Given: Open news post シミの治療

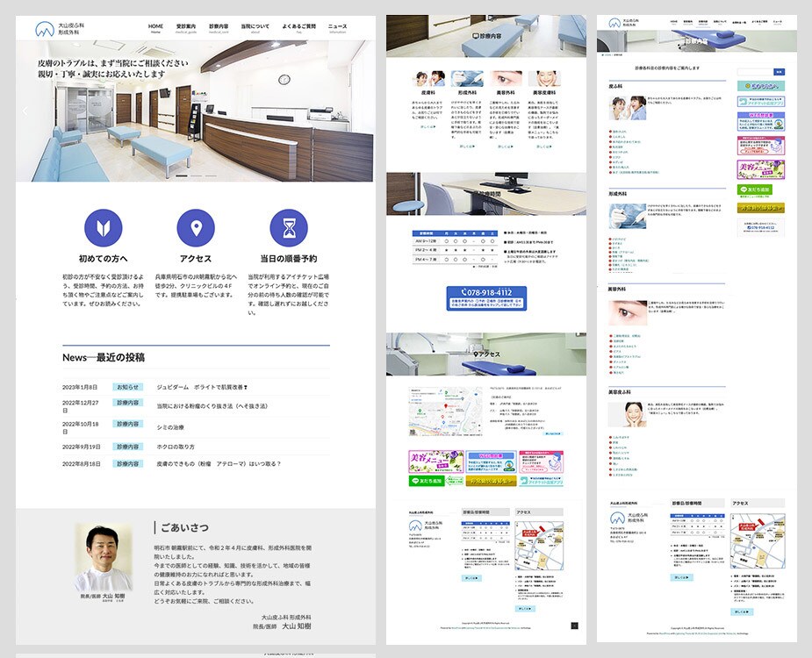Looking at the screenshot, I should [x=170, y=427].
